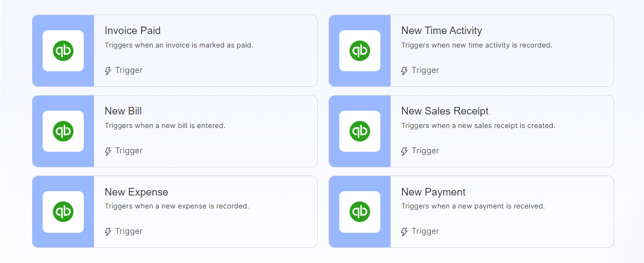Click 'Triggers when an invoice is marked as paid.'
The height and width of the screenshot is (263, 644).
pyautogui.click(x=179, y=45)
